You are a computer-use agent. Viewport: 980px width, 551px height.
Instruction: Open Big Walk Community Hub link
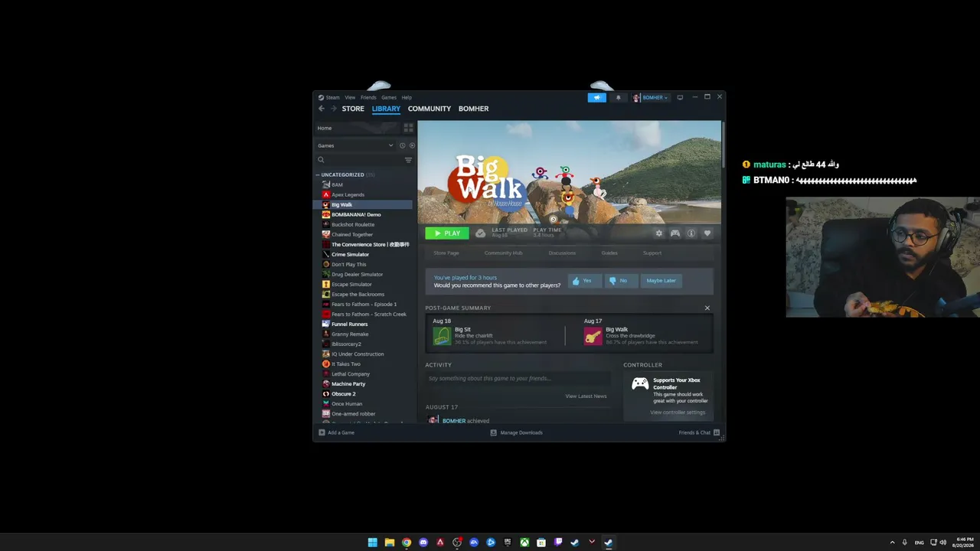point(503,253)
